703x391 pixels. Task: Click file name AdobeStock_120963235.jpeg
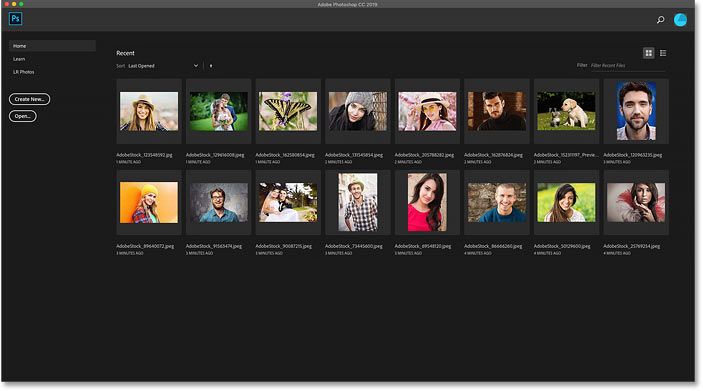tap(633, 155)
